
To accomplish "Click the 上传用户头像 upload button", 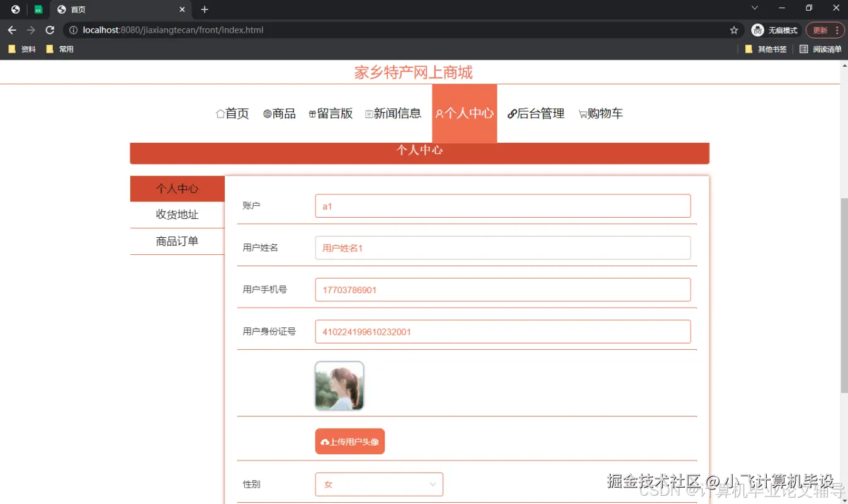I will click(x=349, y=441).
